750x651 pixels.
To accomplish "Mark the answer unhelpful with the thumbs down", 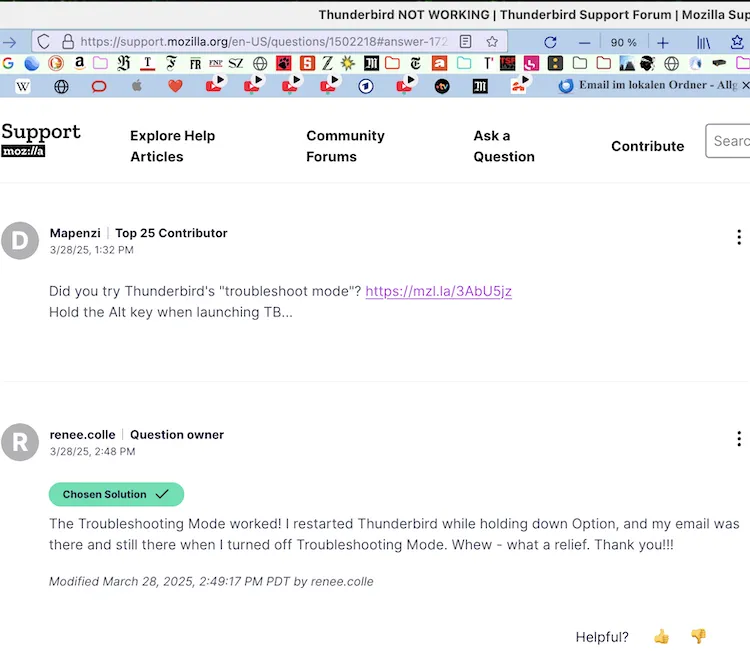I will [x=698, y=636].
